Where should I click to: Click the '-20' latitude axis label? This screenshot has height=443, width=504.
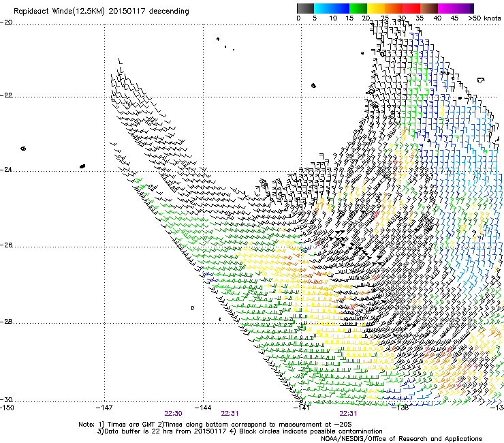pos(6,22)
